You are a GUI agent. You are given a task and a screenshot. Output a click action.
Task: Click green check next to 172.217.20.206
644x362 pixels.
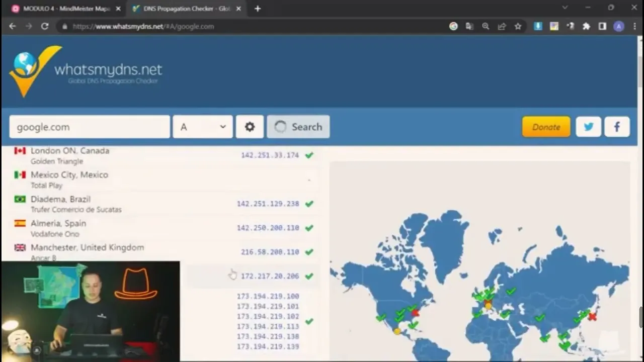point(309,276)
